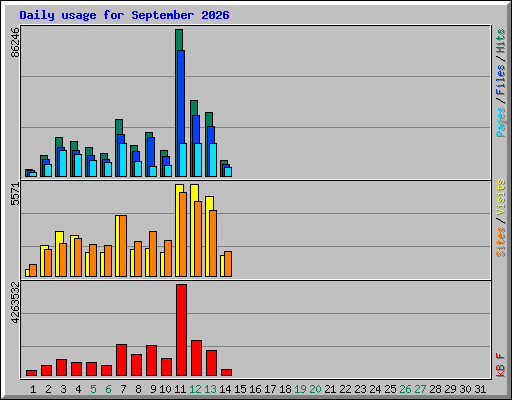Screen dimensions: 512x400
Task: Click the red KB bar for day 12
Action: (196, 358)
